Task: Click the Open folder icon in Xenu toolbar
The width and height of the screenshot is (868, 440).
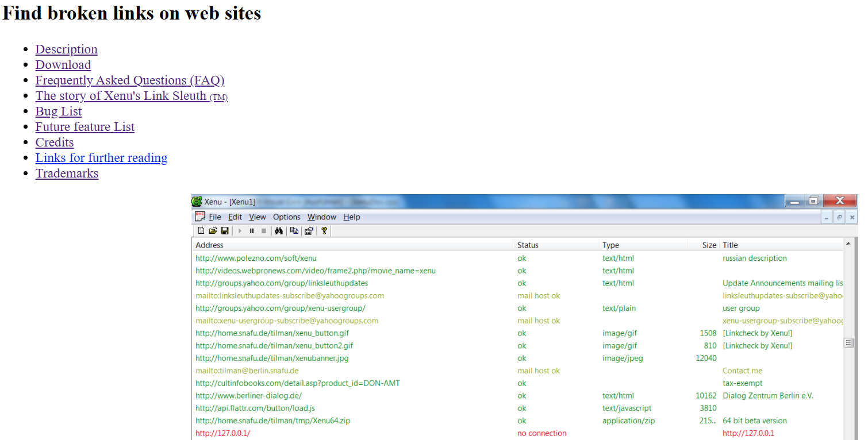Action: [213, 231]
